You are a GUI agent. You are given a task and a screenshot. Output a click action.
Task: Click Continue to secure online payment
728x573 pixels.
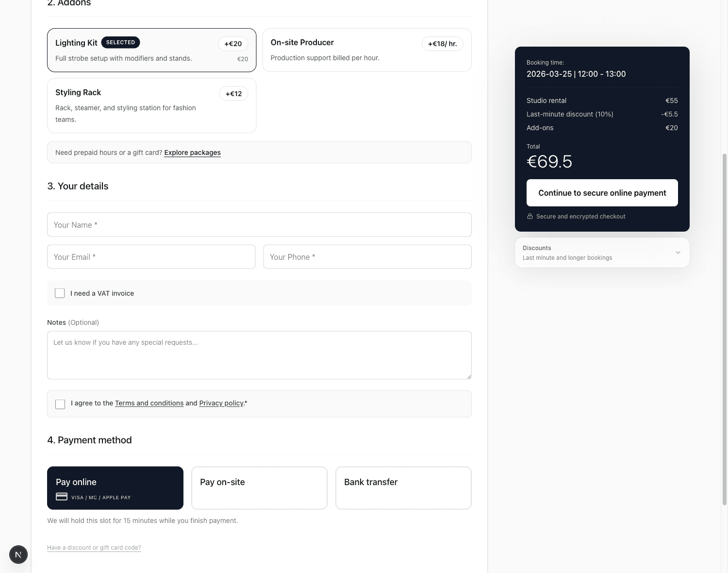point(602,193)
